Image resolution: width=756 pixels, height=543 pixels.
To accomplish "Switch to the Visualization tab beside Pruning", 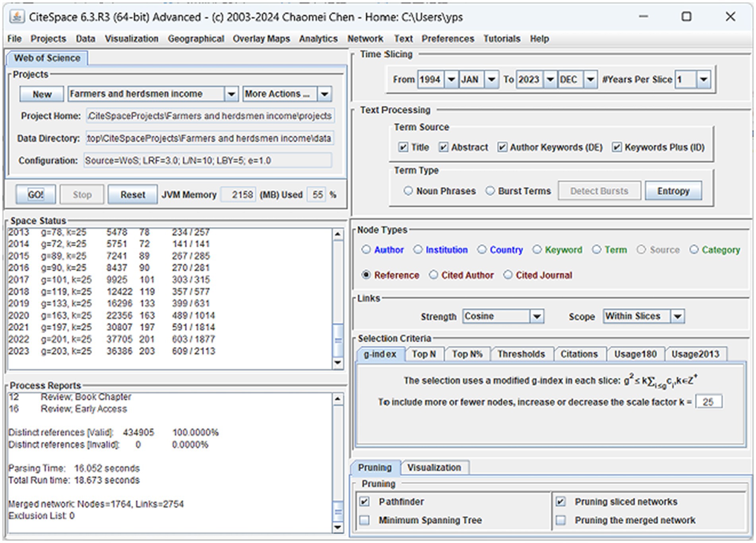I will [434, 468].
